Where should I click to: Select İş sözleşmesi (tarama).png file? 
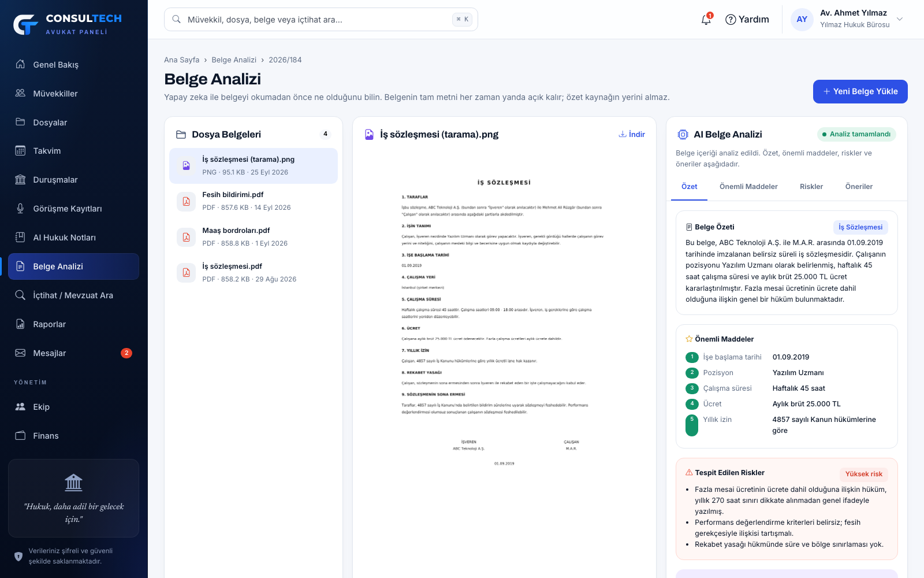pos(254,166)
